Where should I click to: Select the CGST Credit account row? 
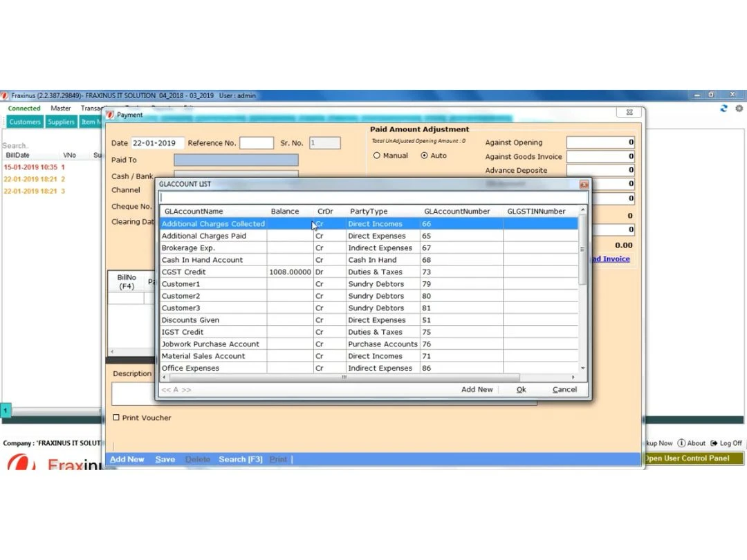point(213,272)
